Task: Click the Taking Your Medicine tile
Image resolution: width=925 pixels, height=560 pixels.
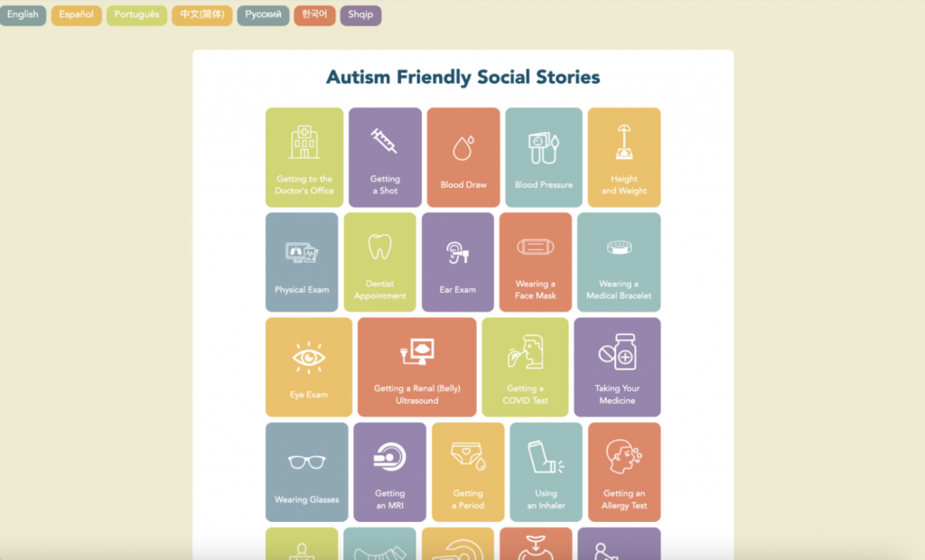Action: pos(617,367)
